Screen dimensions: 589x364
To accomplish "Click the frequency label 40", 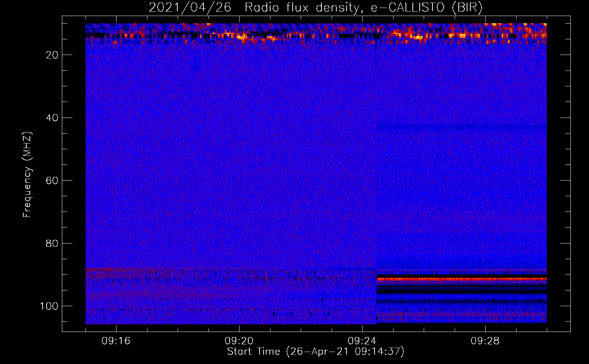I will [52, 118].
